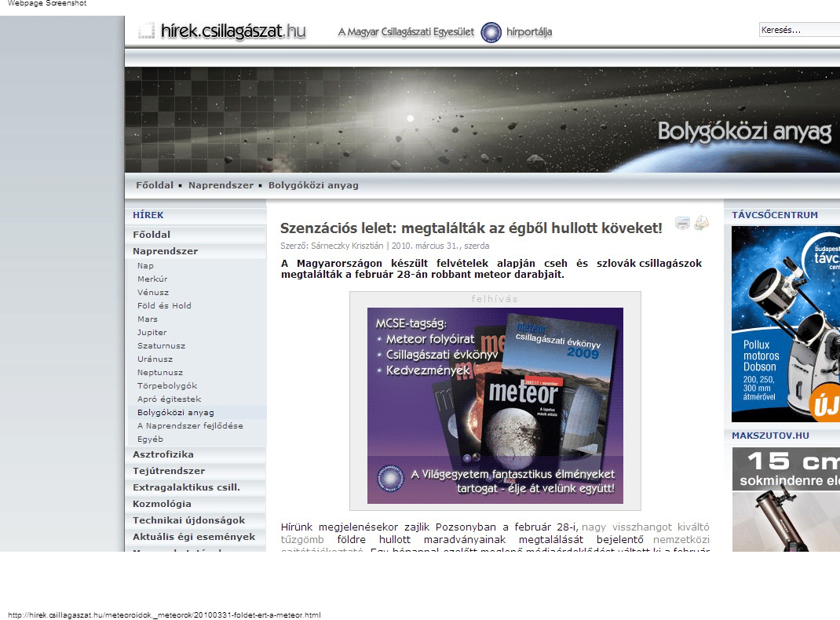
Task: Select Kozmológia in the left menu
Action: 195,505
